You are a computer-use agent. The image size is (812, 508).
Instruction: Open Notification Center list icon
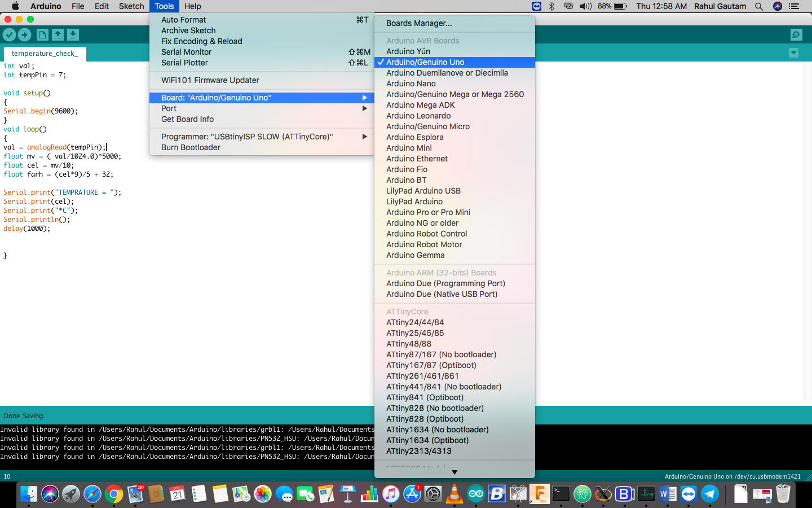(x=794, y=6)
